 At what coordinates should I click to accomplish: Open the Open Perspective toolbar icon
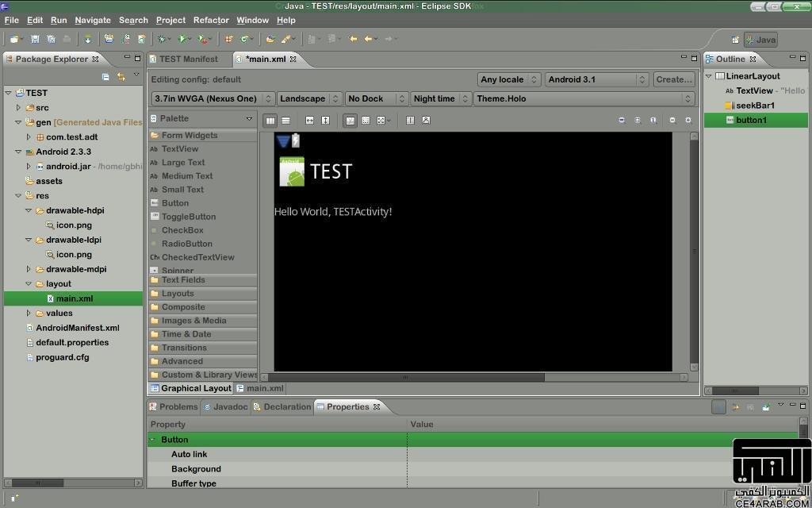[x=735, y=40]
